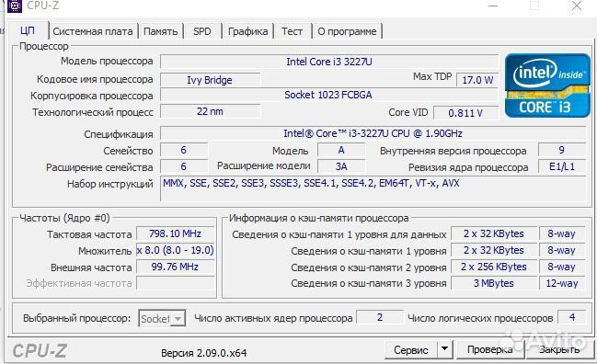Click the specification i3-3227U CPU @ 1.90GHz field
This screenshot has height=364, width=597.
point(373,133)
